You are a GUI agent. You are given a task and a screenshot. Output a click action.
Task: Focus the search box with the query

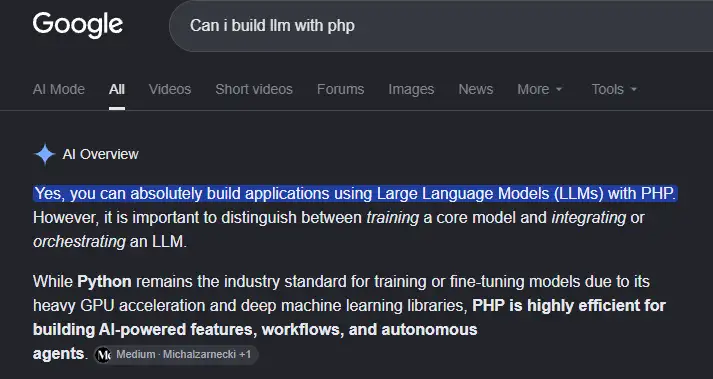[x=441, y=25]
